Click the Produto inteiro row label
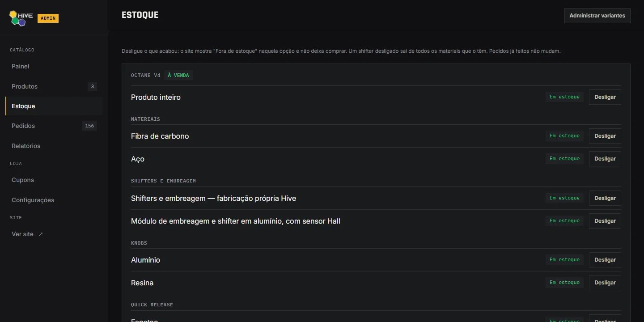Viewport: 644px width, 322px height. (x=156, y=97)
